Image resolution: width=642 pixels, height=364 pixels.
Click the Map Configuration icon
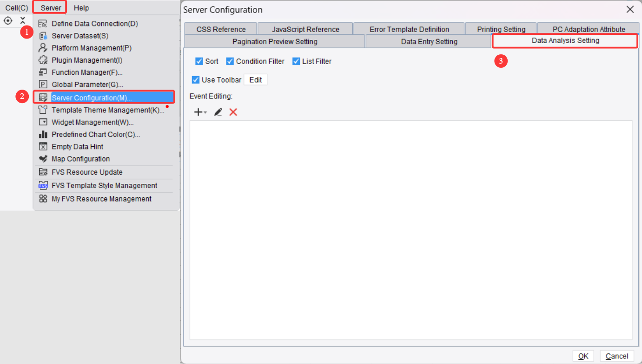[43, 159]
